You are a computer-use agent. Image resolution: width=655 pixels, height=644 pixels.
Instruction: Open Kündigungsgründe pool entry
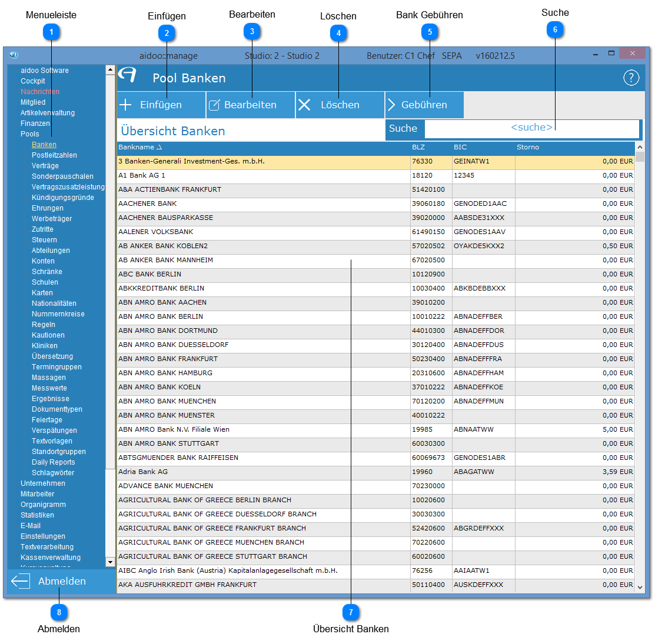point(62,198)
